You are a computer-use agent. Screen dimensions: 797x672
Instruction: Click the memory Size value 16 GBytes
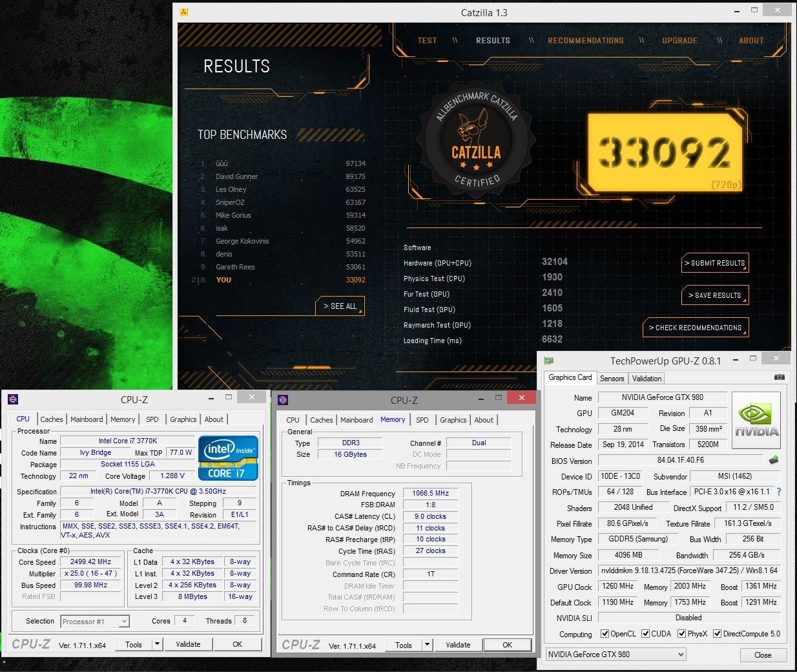pos(349,454)
